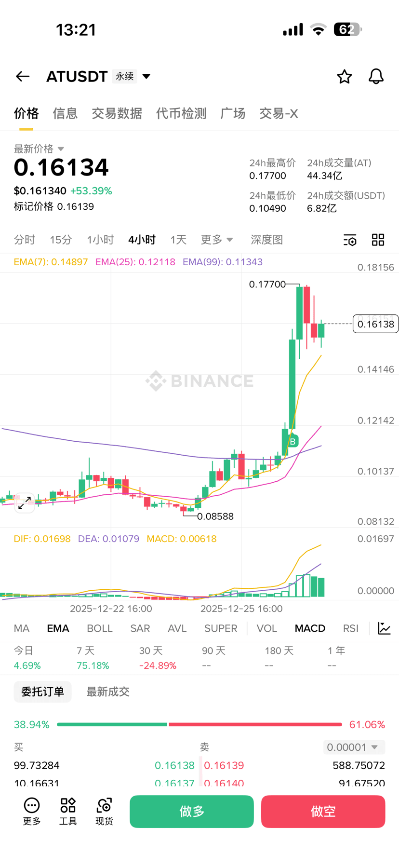Tap the cellular signal bars
399x868 pixels.
pyautogui.click(x=293, y=30)
